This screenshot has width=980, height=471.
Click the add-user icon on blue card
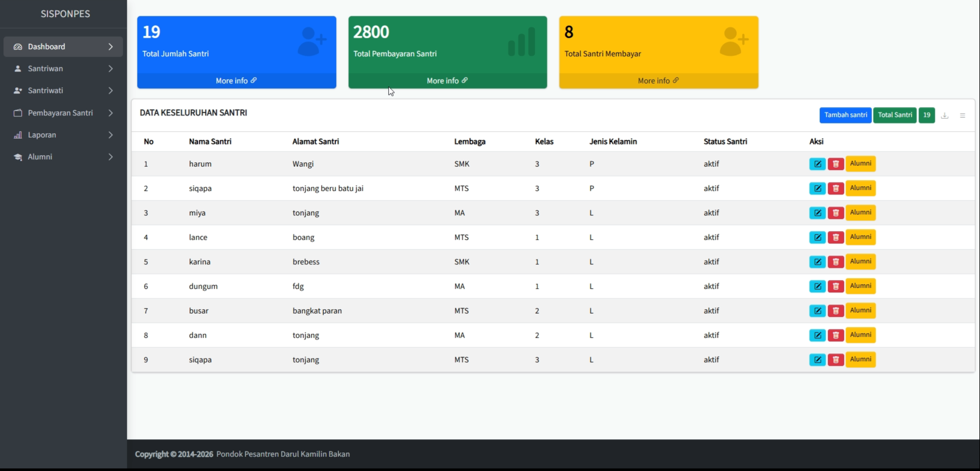[312, 42]
